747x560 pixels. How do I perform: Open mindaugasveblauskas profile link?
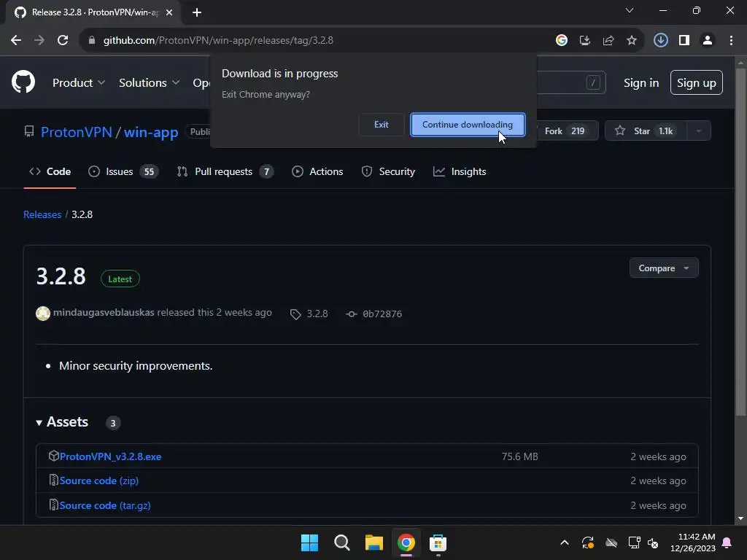click(104, 313)
